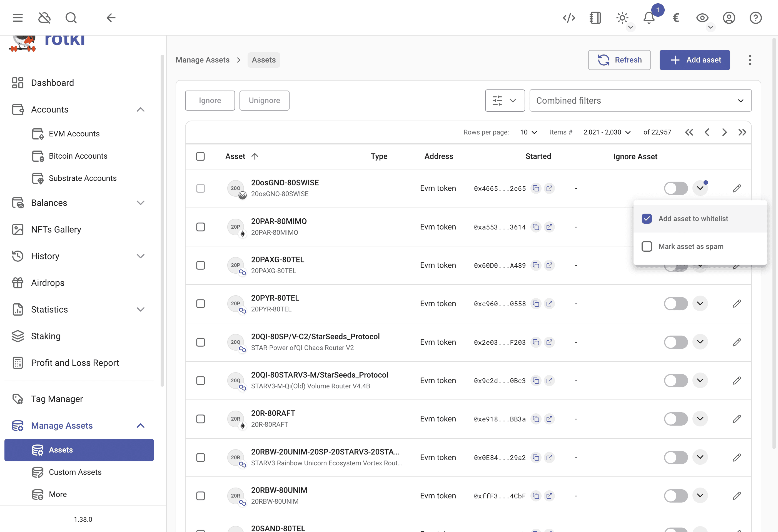Toggle ignore switch for 20R-80RAFT
Image resolution: width=778 pixels, height=532 pixels.
676,419
